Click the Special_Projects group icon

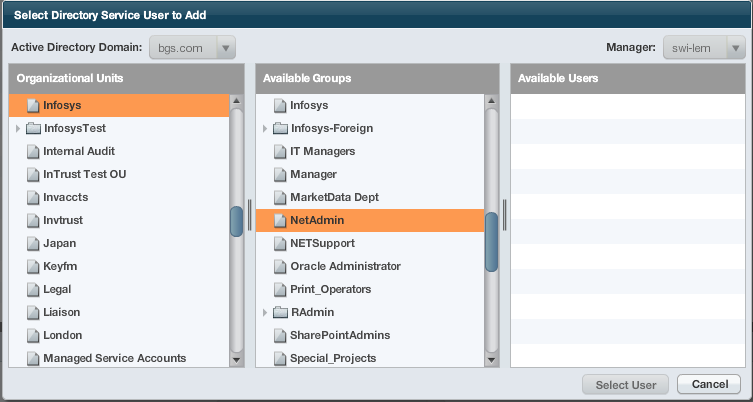pyautogui.click(x=280, y=359)
